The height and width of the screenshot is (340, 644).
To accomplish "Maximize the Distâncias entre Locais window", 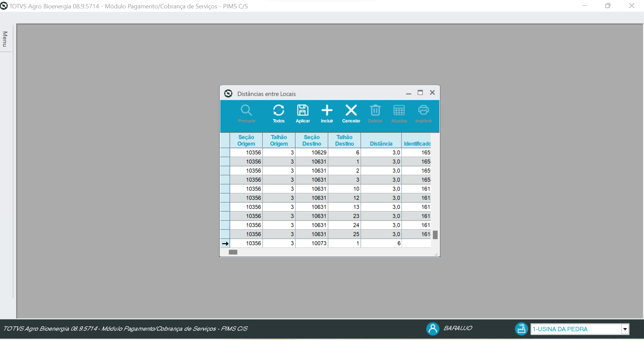I will 420,93.
